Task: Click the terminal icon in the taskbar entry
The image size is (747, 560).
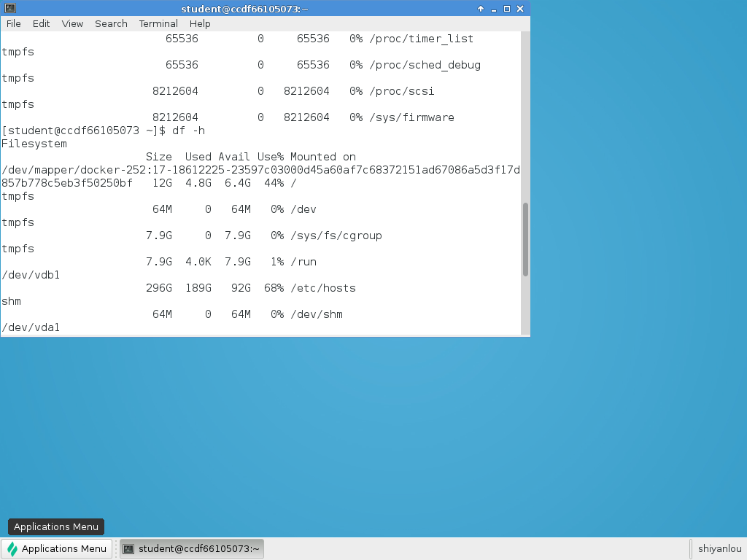Action: pos(128,549)
